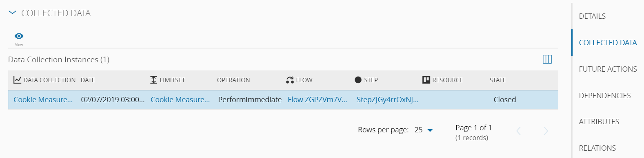Image resolution: width=644 pixels, height=158 pixels.
Task: Sort by the State column header
Action: 497,80
